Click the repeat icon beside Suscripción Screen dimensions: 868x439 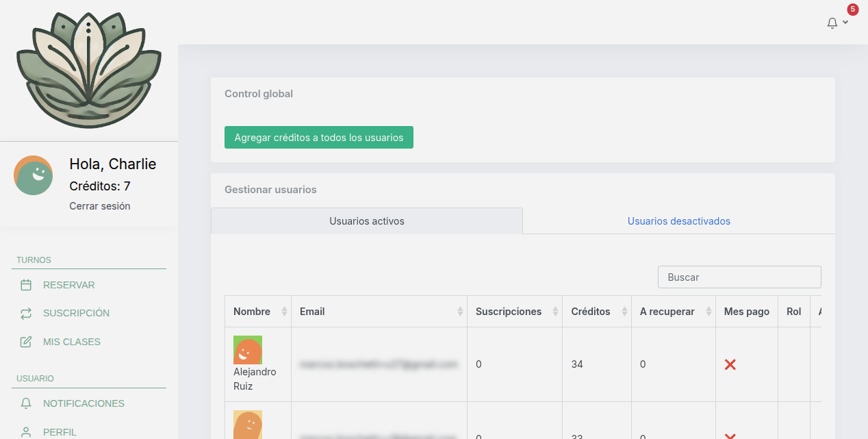[x=26, y=313]
